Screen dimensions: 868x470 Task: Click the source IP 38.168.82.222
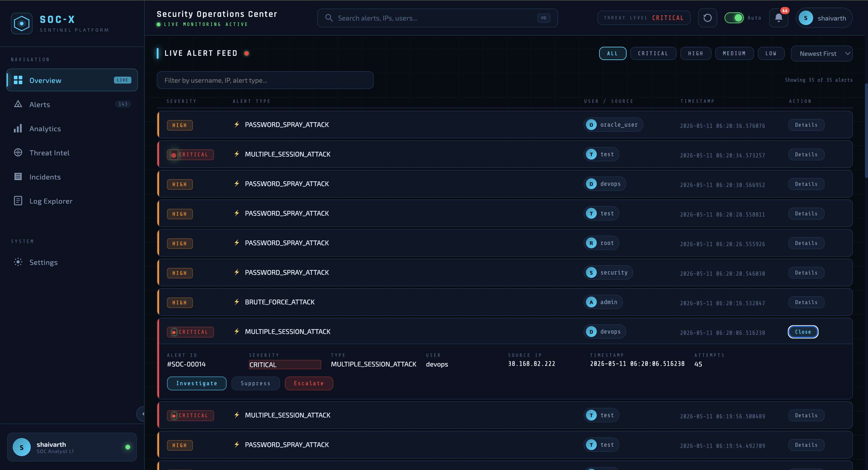(531, 364)
